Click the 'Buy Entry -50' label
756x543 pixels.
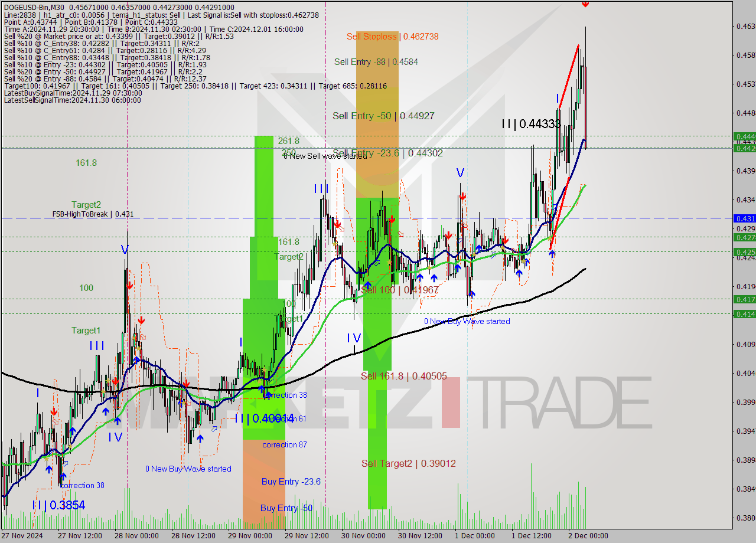(286, 508)
